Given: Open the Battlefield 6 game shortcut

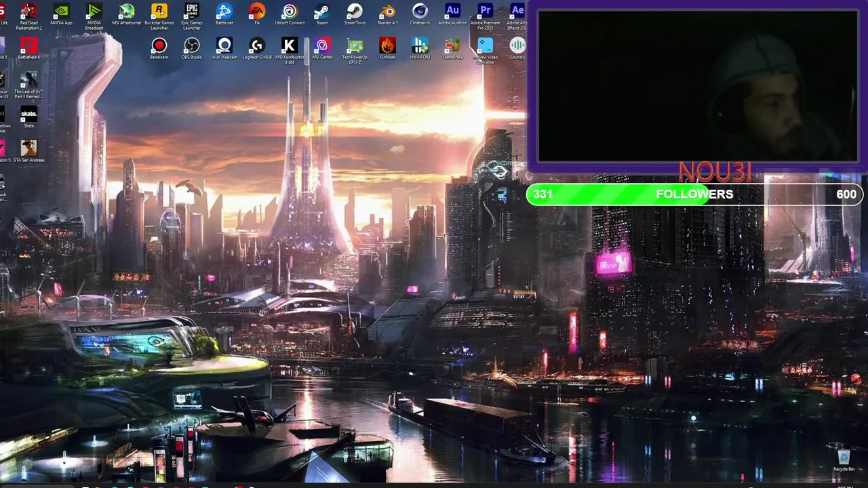Looking at the screenshot, I should pos(28,49).
